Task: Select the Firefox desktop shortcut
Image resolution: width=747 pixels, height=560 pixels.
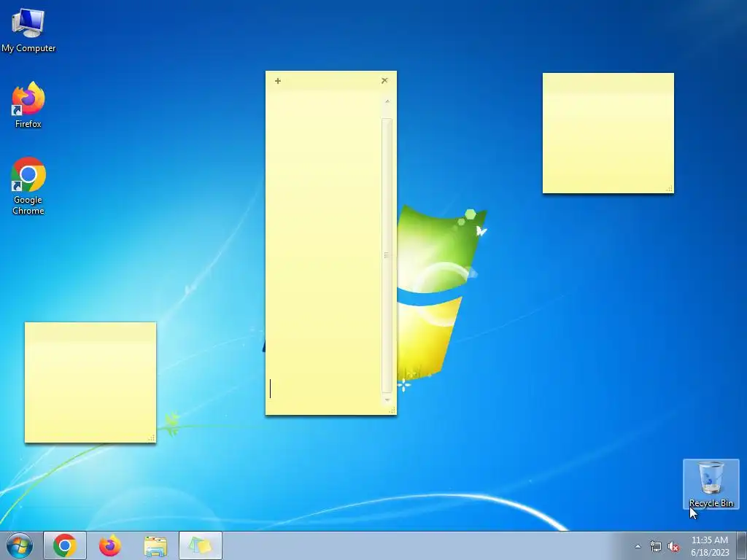Action: [x=28, y=105]
